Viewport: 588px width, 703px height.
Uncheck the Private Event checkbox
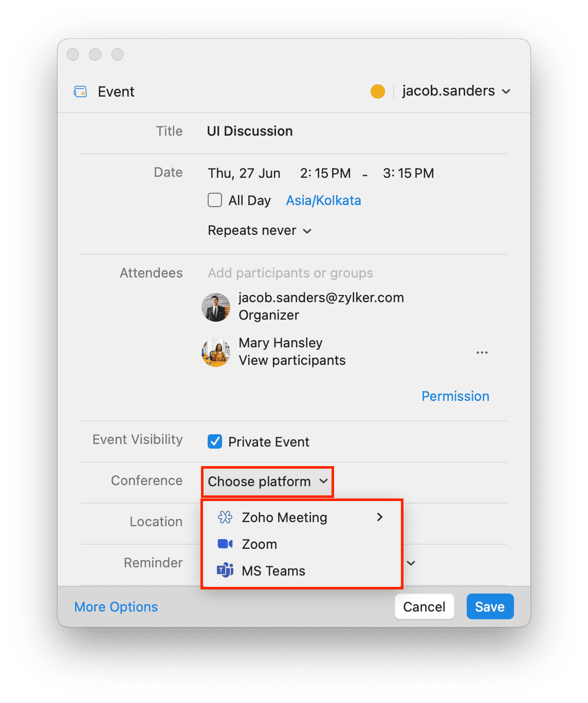pos(215,441)
